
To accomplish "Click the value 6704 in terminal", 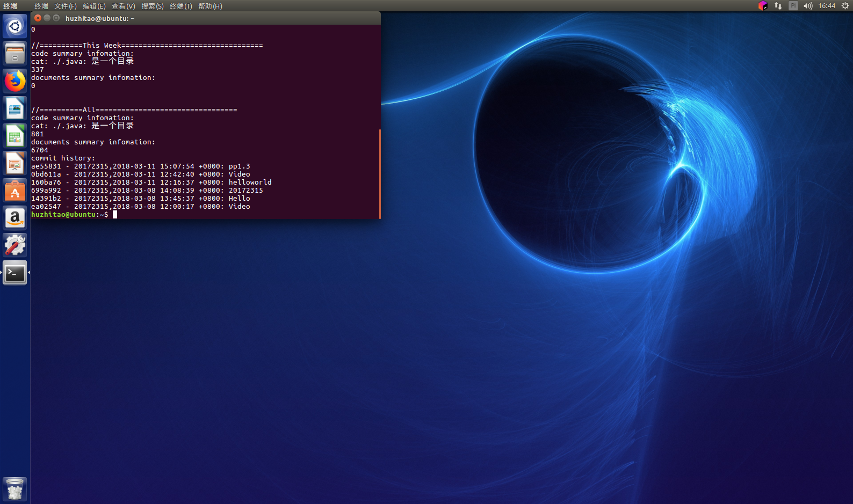I will [40, 150].
